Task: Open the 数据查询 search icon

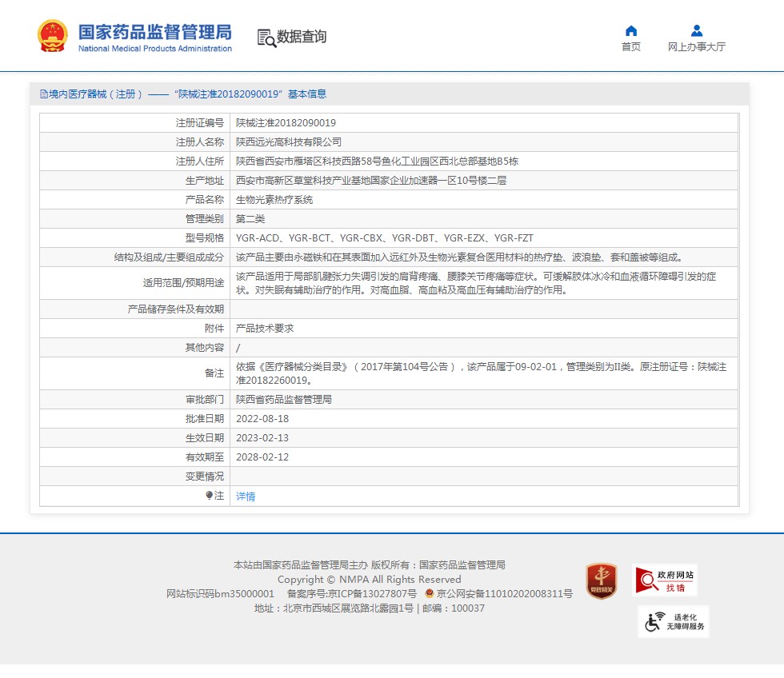Action: 266,38
